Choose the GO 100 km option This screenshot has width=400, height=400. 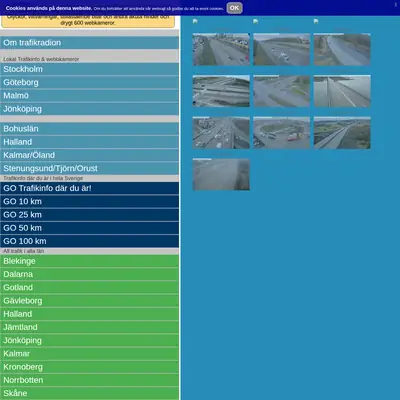[89, 241]
